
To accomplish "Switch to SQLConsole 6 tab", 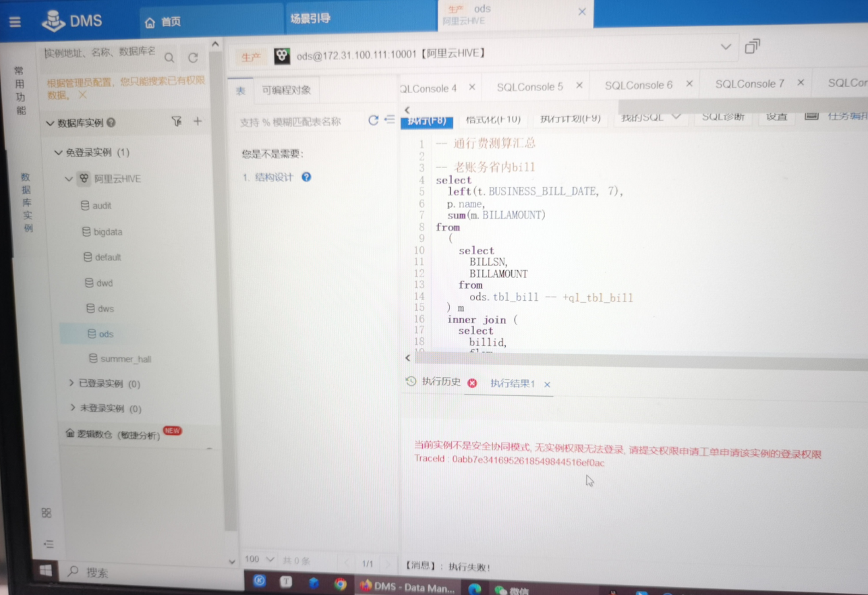I will (x=638, y=85).
